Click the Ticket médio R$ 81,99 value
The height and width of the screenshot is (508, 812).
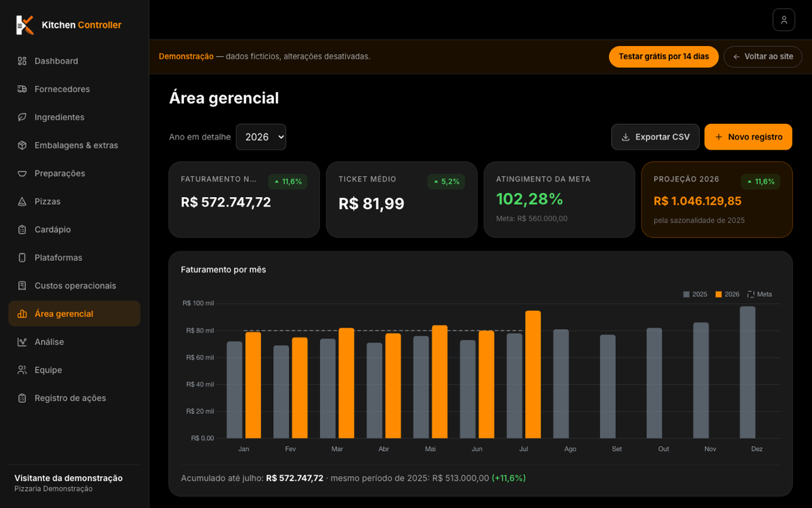click(x=371, y=203)
